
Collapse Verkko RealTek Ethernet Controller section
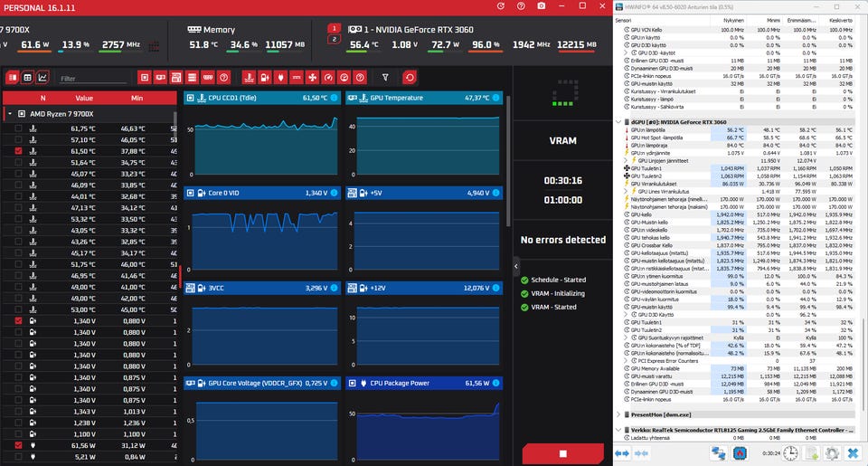click(618, 430)
